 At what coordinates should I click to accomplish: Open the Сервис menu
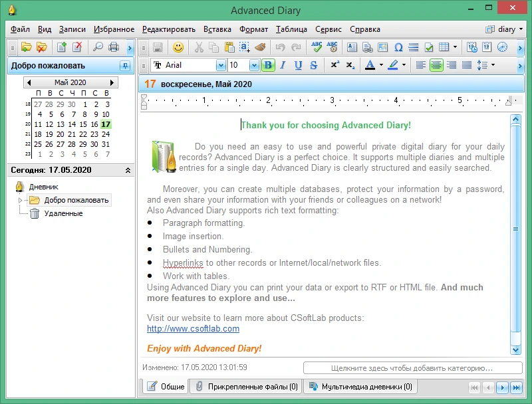pyautogui.click(x=329, y=29)
